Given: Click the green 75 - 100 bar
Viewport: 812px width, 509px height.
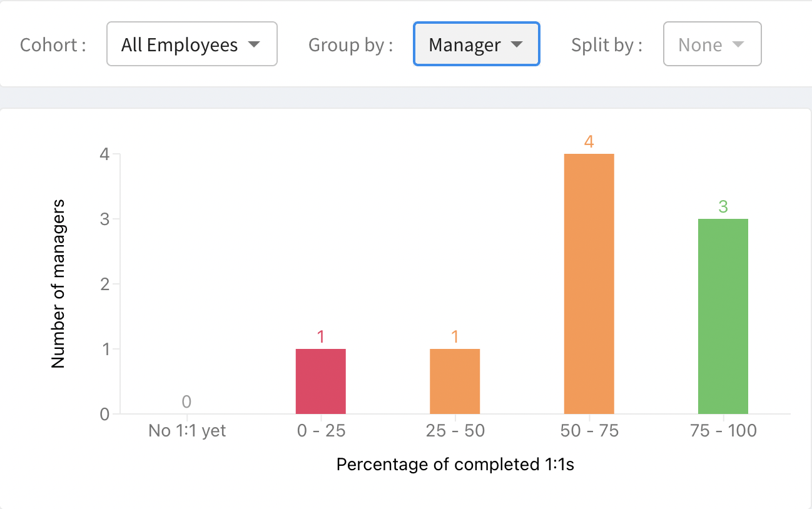Looking at the screenshot, I should pos(723,316).
